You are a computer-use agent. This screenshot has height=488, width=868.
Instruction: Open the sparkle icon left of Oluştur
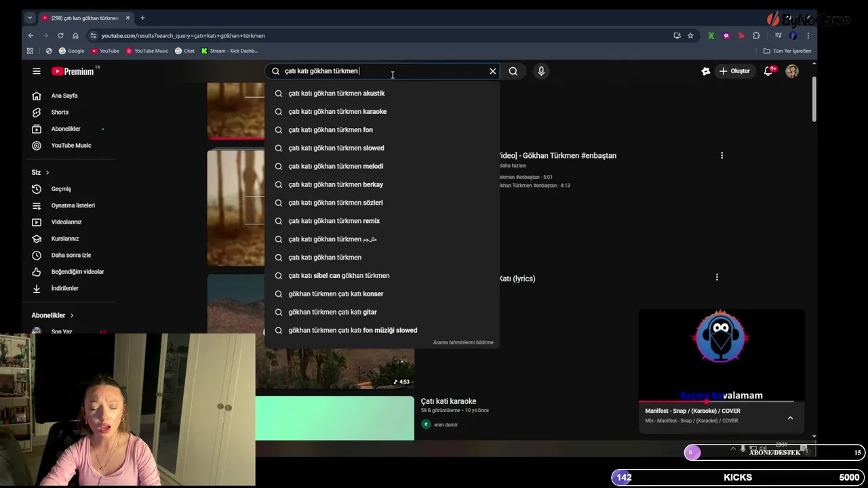click(x=706, y=71)
